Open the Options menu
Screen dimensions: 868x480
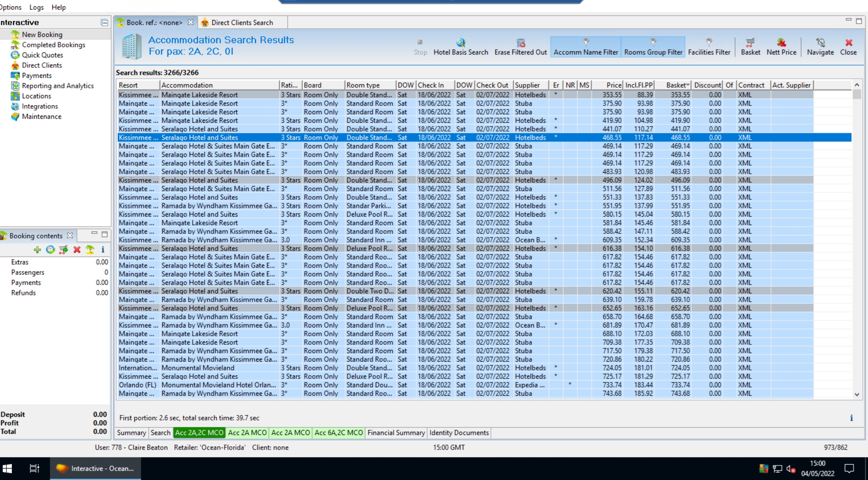tap(10, 7)
